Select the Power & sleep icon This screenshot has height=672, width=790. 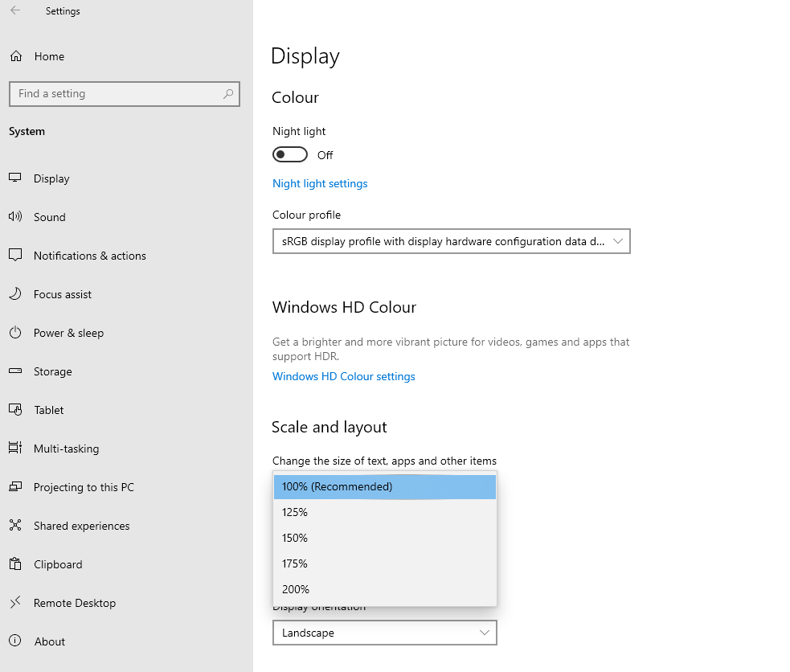17,333
